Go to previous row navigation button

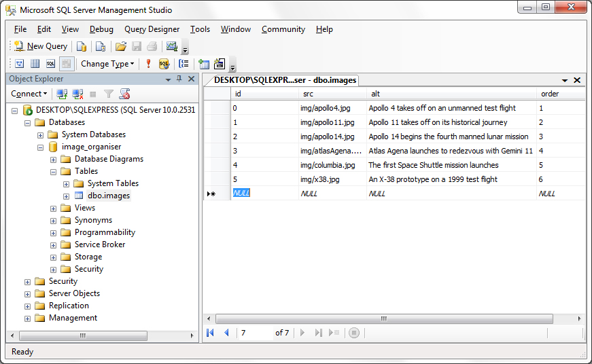[226, 333]
